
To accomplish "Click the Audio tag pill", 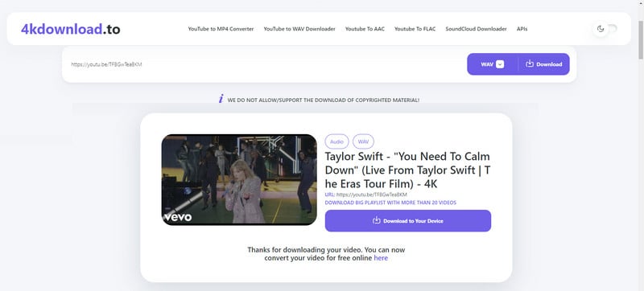I will pos(336,141).
